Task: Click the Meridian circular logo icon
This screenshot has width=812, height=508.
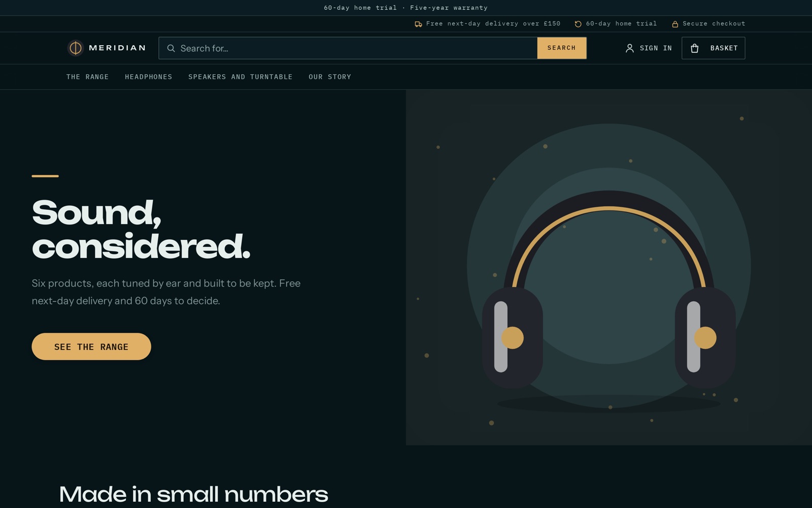Action: (75, 48)
